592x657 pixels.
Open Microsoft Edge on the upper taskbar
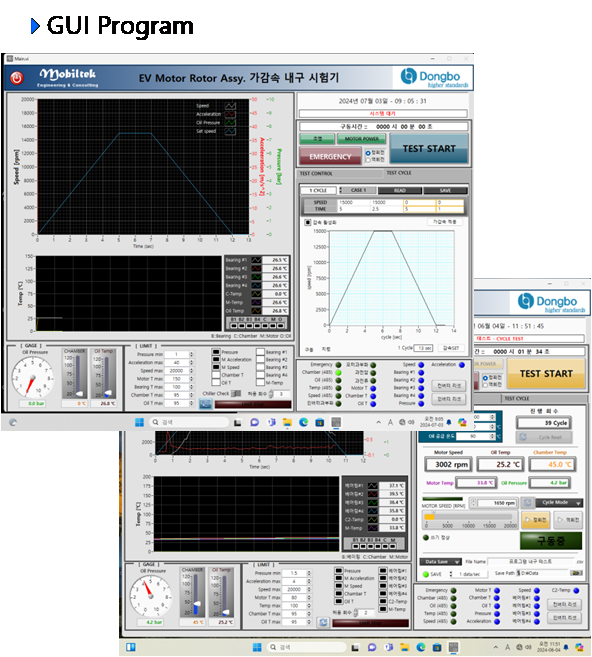point(303,422)
